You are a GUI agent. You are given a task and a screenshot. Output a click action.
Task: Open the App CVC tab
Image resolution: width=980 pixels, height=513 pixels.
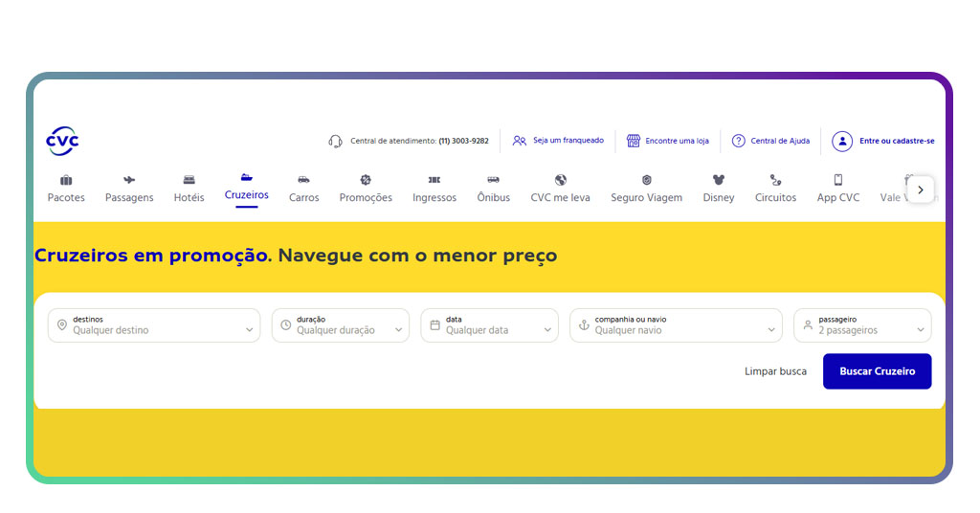click(838, 197)
